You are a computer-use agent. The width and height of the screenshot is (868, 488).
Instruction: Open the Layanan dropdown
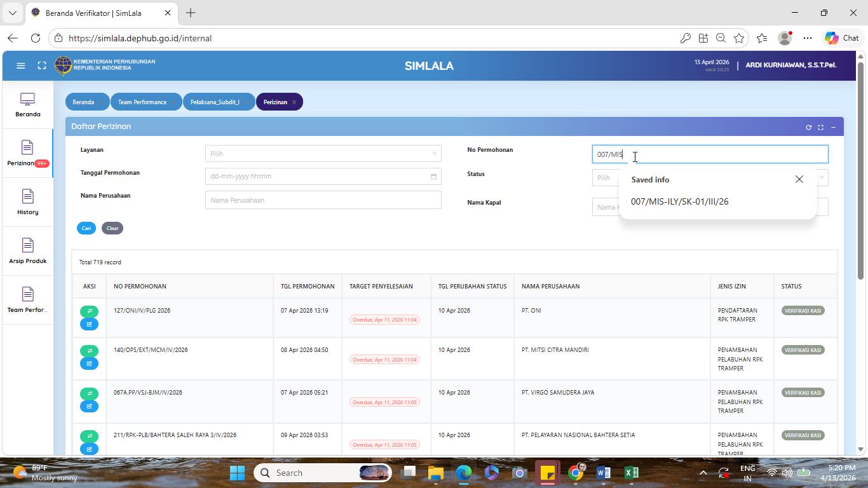pos(323,153)
